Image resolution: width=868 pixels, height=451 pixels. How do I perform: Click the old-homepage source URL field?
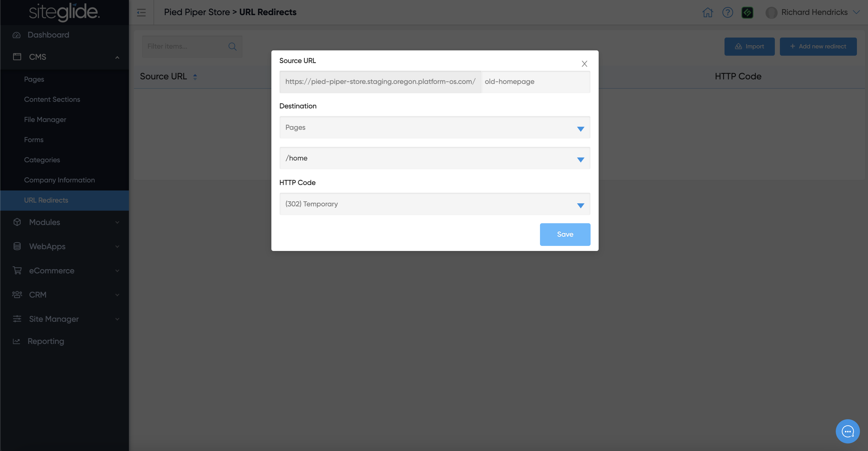point(535,82)
